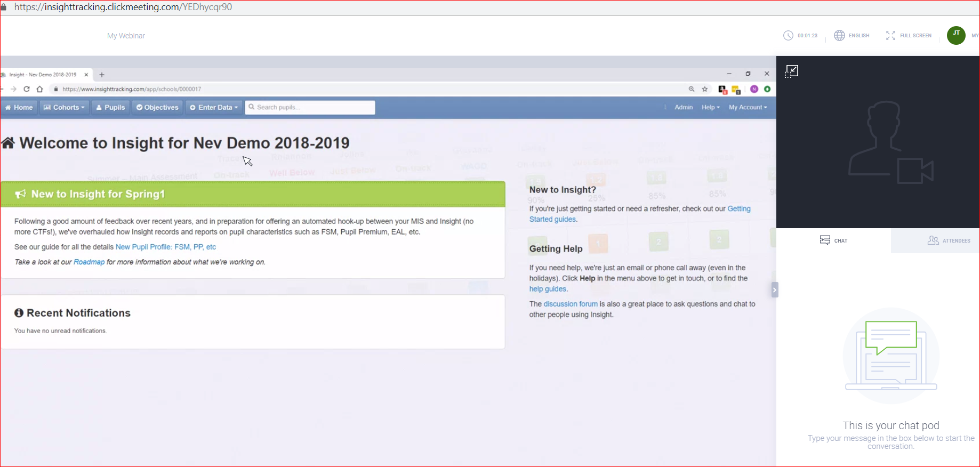
Task: Reload the Insight page in shared browser
Action: (27, 89)
